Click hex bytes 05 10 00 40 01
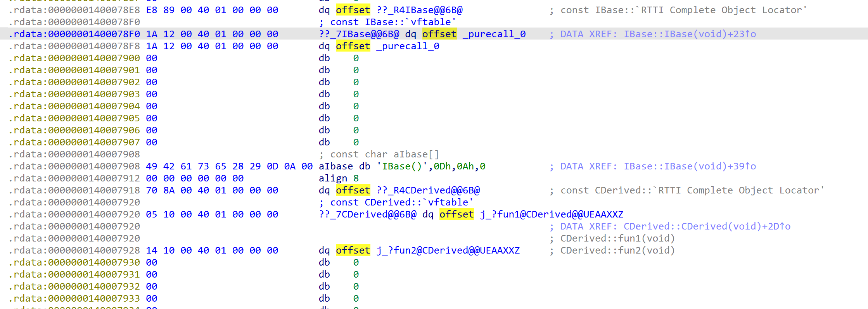This screenshot has height=309, width=868. (x=186, y=214)
